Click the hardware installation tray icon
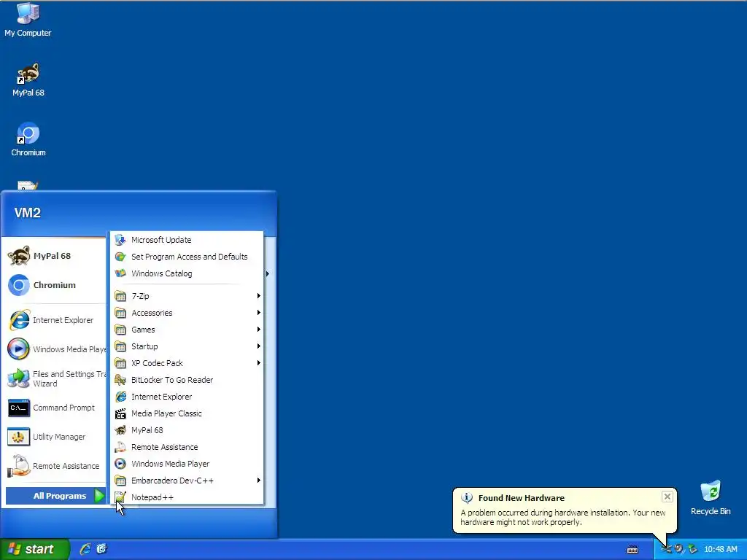Screen dimensions: 747x560 (666, 549)
